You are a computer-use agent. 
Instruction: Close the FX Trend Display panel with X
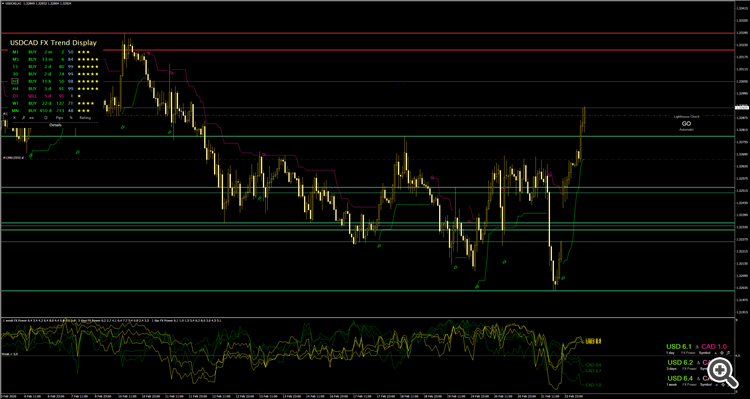(x=14, y=117)
